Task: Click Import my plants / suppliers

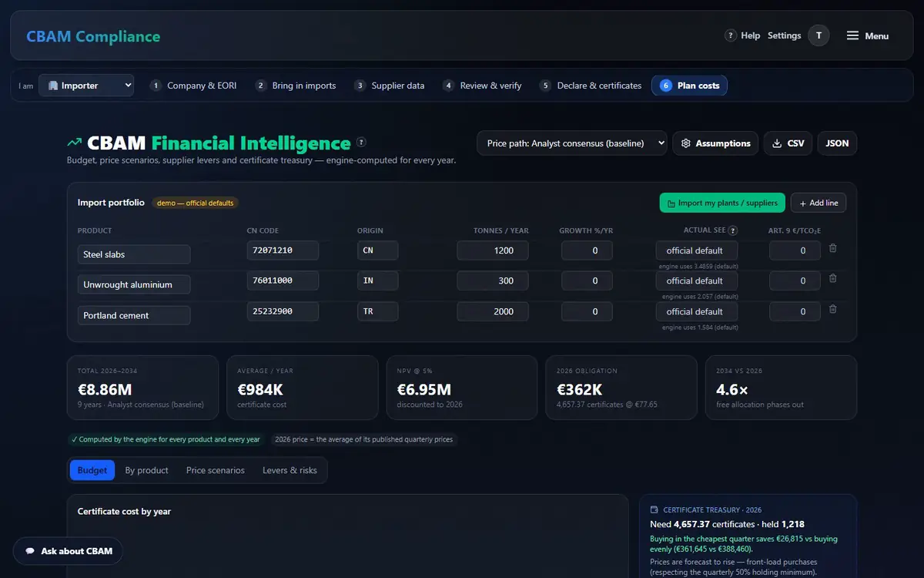Action: tap(722, 203)
